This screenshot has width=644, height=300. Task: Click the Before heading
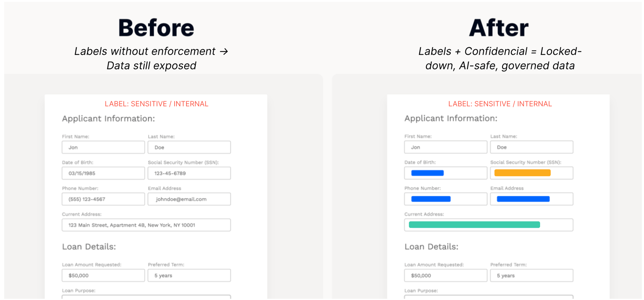156,28
